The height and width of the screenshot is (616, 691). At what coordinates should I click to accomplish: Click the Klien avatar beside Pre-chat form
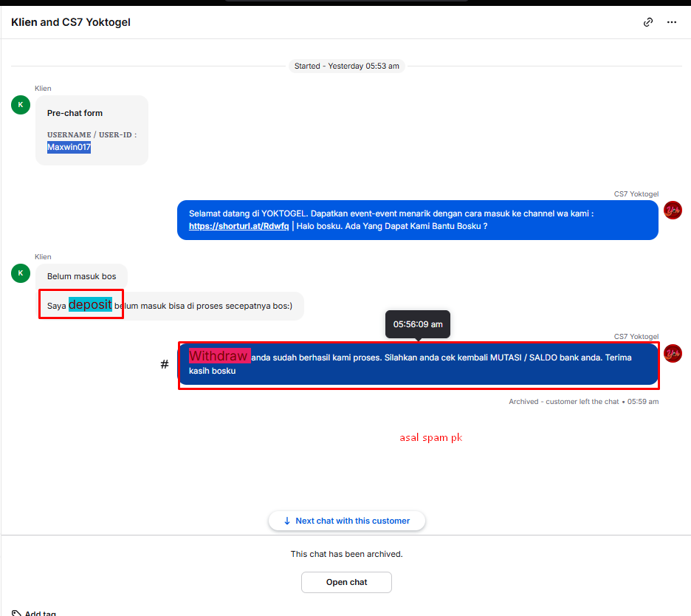tap(20, 105)
